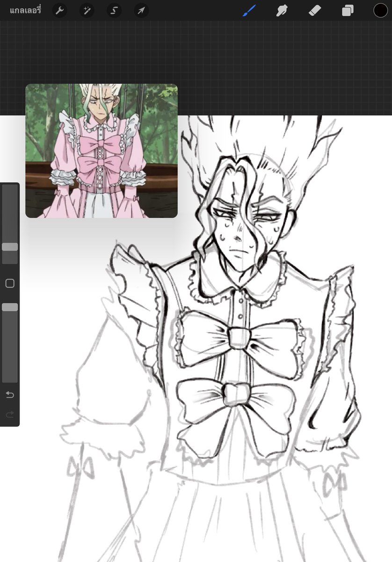392x562 pixels.
Task: Adjust the brush opacity slider handle
Action: pyautogui.click(x=10, y=307)
